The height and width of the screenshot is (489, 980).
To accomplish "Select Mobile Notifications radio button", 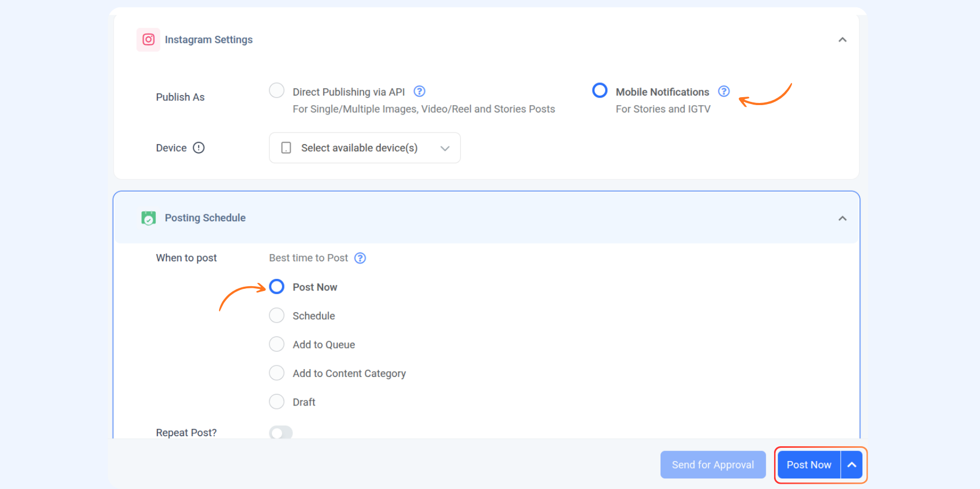I will [x=600, y=90].
